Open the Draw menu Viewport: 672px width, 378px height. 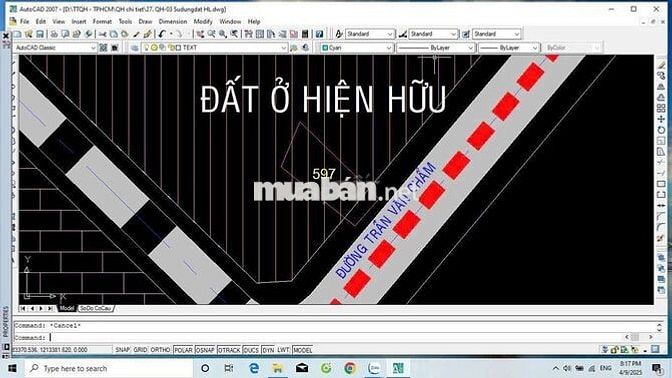145,21
